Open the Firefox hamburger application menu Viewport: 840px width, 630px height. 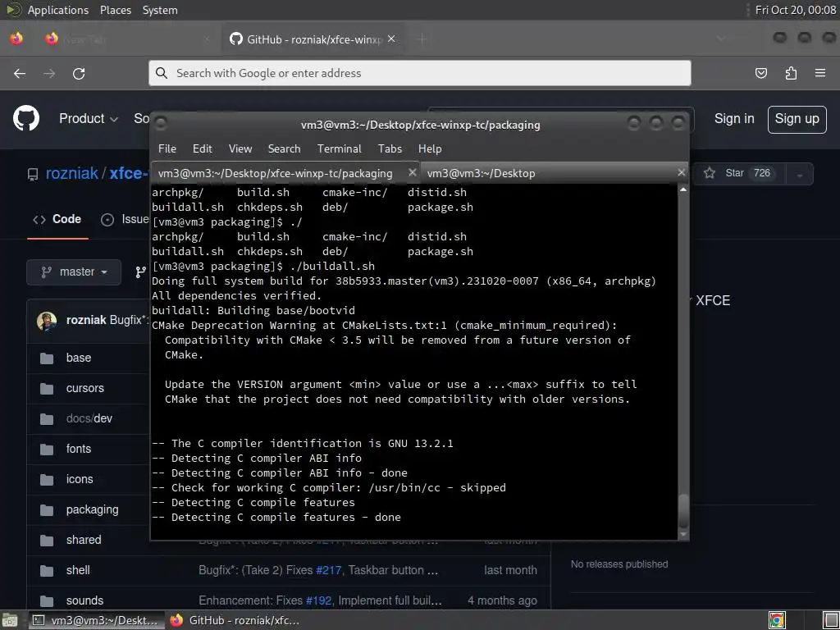click(820, 73)
